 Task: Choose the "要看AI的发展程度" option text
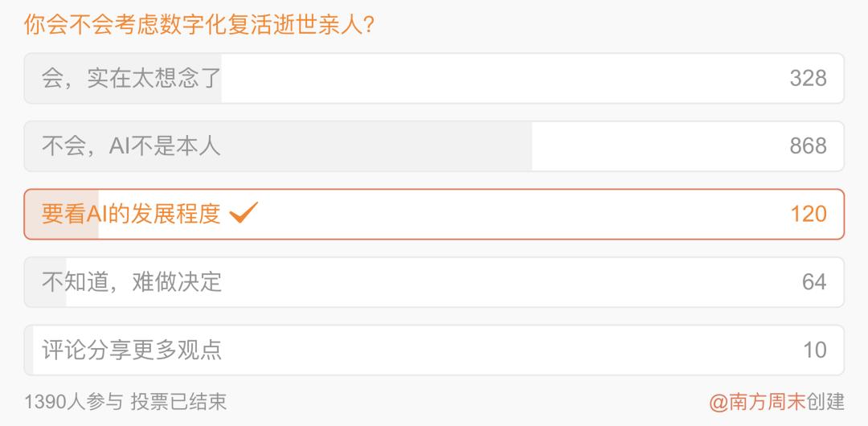[131, 214]
